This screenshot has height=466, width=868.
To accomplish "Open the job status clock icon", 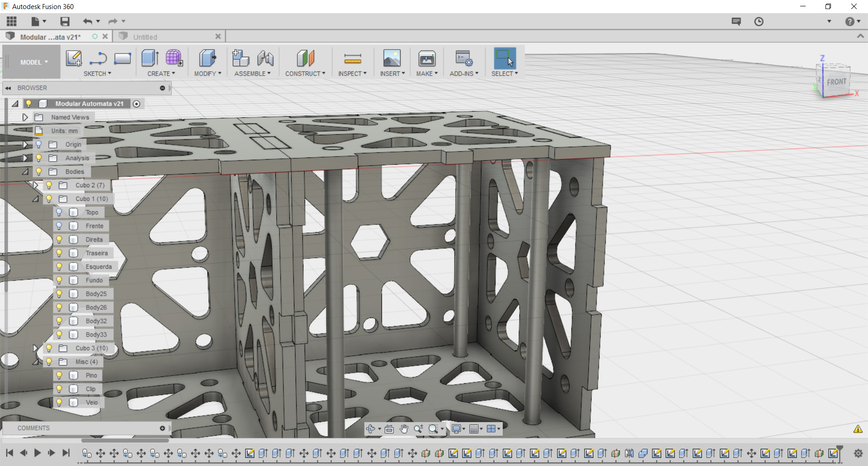I will click(x=759, y=21).
